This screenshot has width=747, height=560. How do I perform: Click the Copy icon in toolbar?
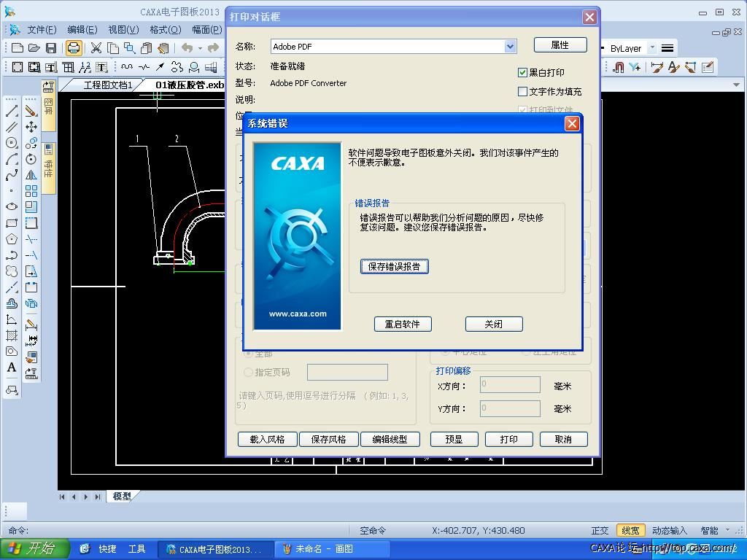click(113, 47)
